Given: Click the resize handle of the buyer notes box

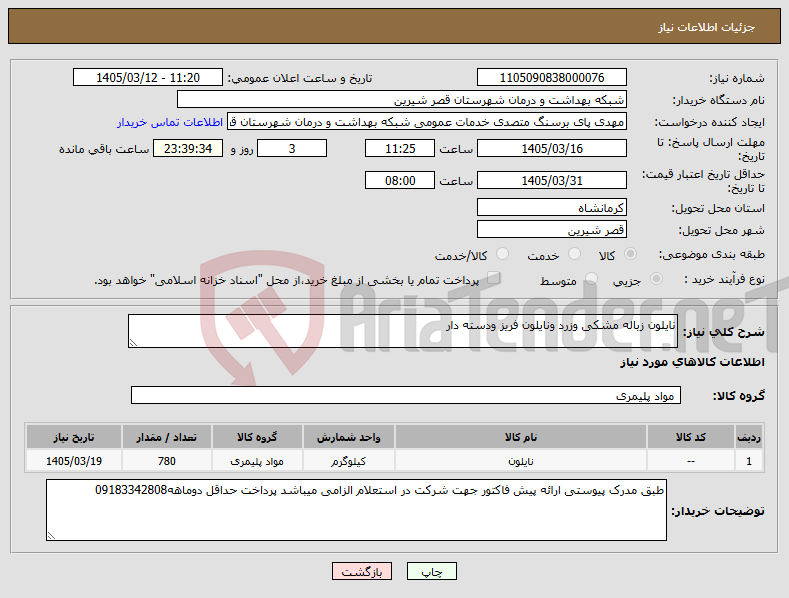Looking at the screenshot, I should coord(51,536).
